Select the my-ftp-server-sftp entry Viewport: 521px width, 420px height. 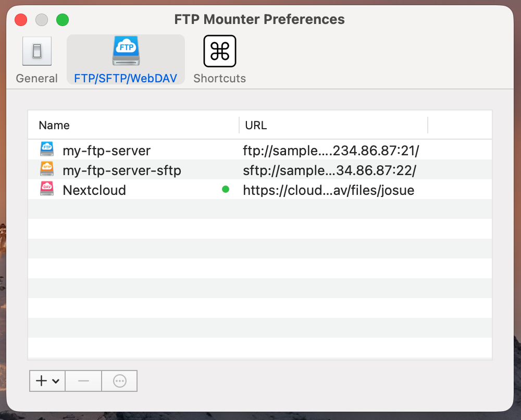point(122,170)
